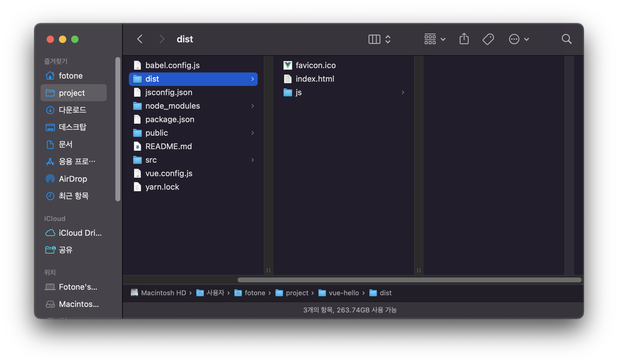Click the Share icon in toolbar
This screenshot has width=618, height=364.
pyautogui.click(x=464, y=39)
